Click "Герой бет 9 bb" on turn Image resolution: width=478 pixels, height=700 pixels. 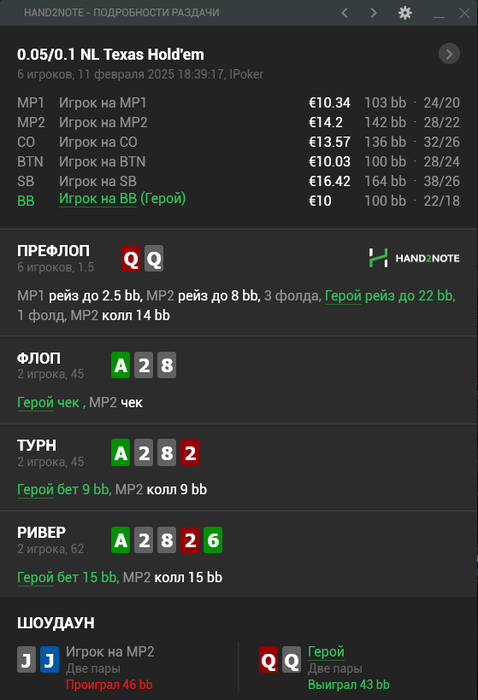(x=64, y=489)
